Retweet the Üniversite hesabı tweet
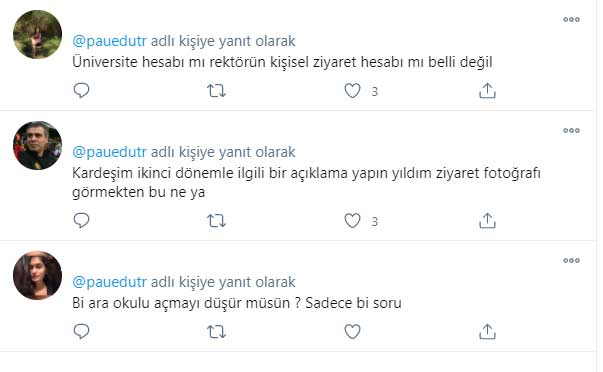603x372 pixels. pos(216,91)
